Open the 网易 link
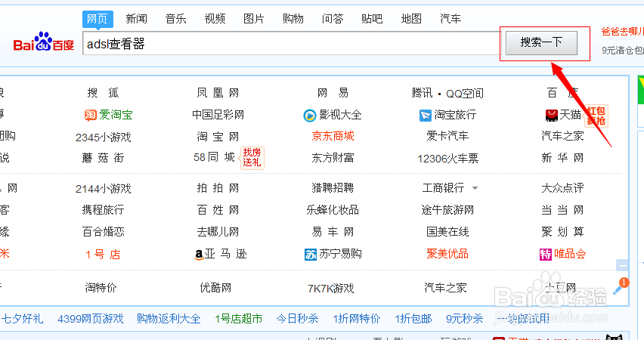Image resolution: width=644 pixels, height=340 pixels. pos(333,93)
